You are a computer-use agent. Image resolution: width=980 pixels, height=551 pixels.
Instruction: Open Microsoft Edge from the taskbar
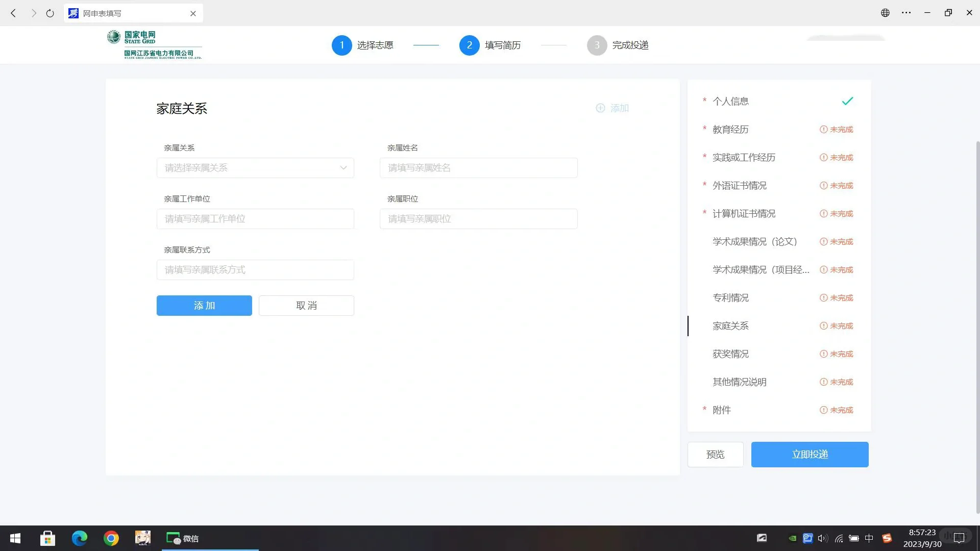[79, 538]
